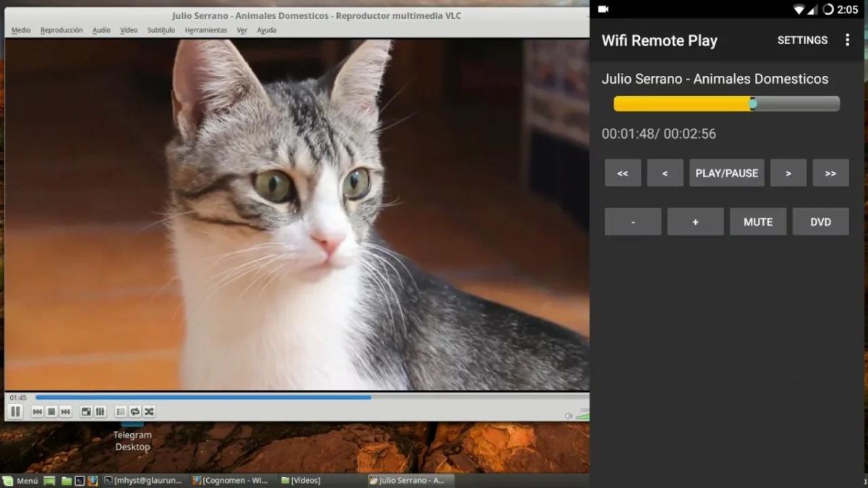
Task: Toggle shuffle in VLC
Action: point(148,411)
